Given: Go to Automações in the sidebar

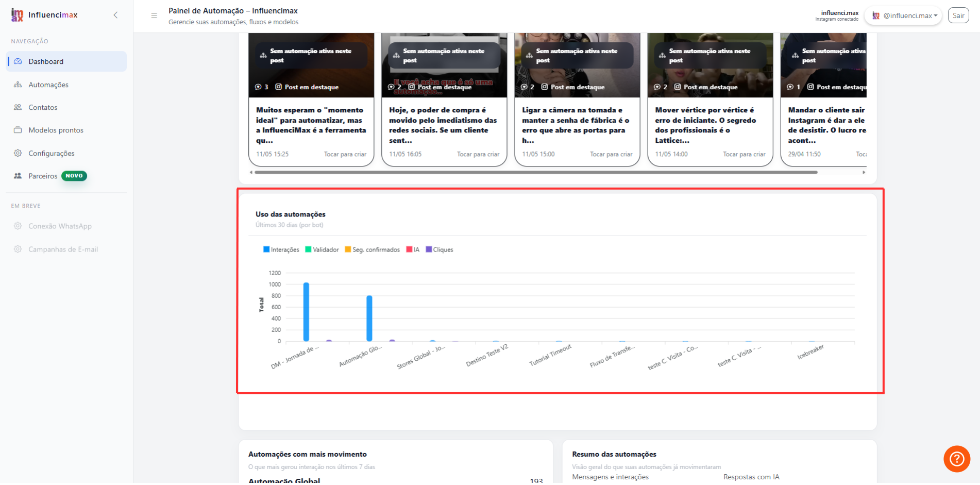Looking at the screenshot, I should [x=48, y=85].
